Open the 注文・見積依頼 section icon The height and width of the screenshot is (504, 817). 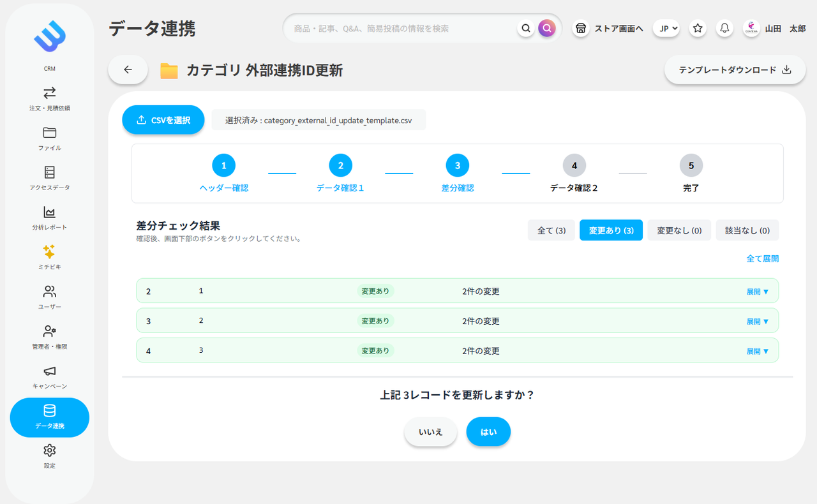point(49,93)
